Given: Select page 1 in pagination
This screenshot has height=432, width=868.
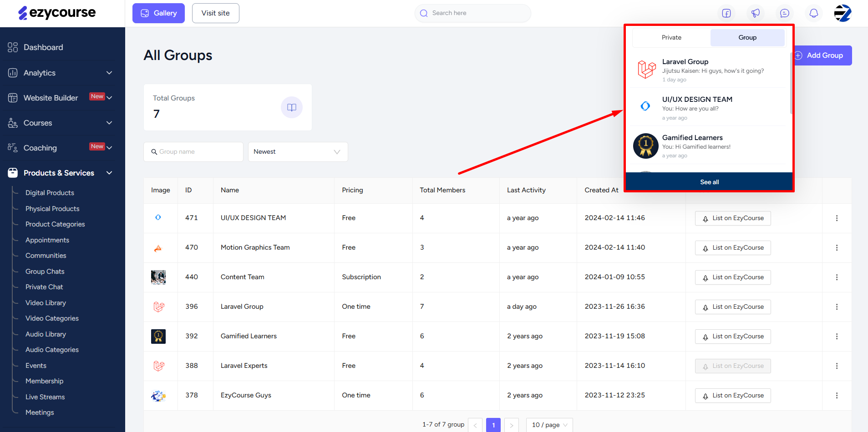Looking at the screenshot, I should coord(493,425).
